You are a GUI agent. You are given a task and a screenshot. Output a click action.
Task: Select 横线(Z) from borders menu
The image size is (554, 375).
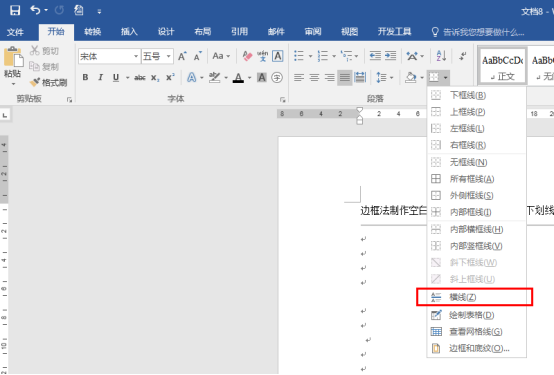point(475,297)
